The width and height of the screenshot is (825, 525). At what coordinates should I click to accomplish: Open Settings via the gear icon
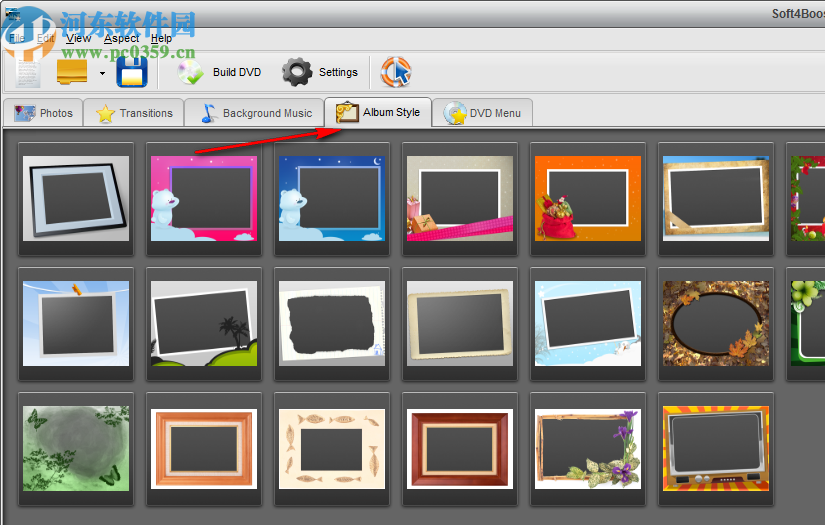click(297, 72)
